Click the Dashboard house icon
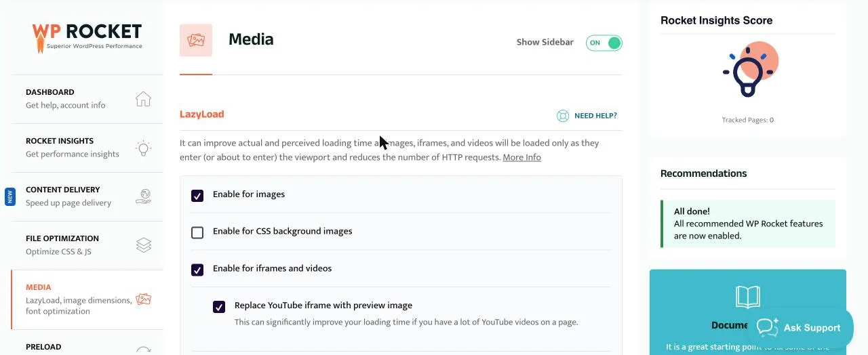The width and height of the screenshot is (868, 355). click(143, 99)
